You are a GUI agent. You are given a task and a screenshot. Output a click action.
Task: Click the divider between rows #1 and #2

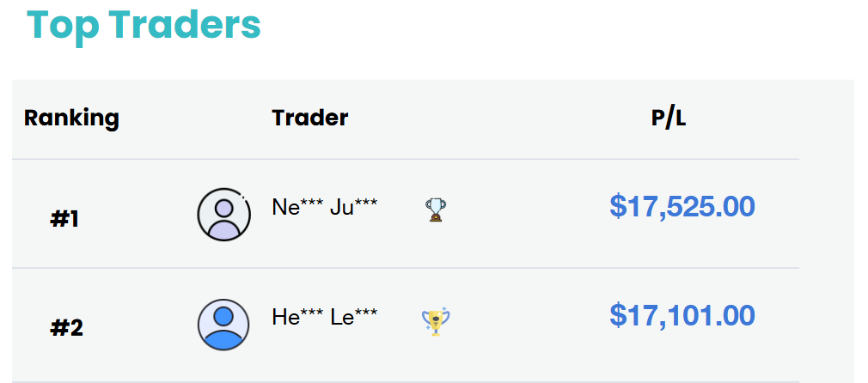coord(406,268)
